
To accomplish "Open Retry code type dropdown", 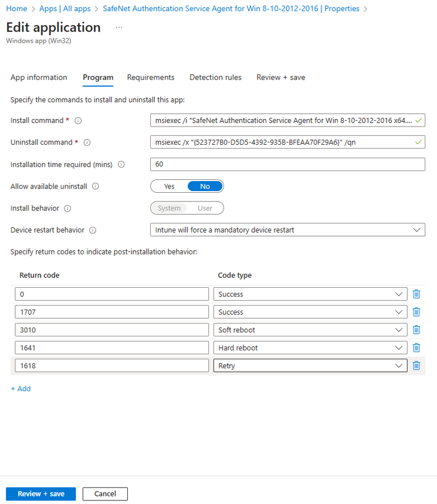I will click(310, 366).
